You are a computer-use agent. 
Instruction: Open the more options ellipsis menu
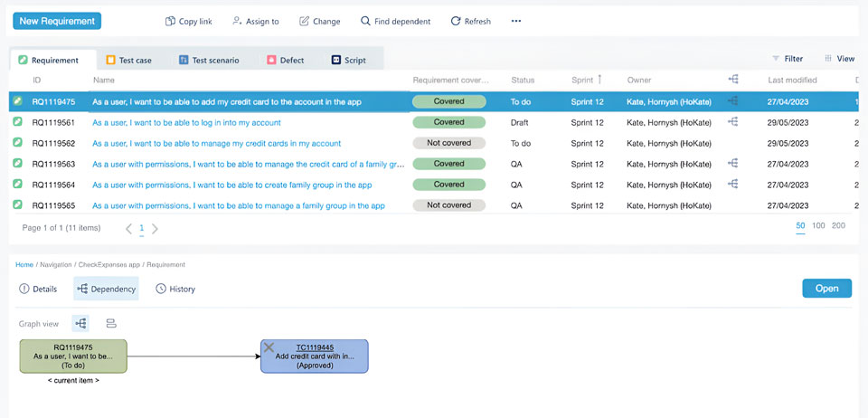pos(516,21)
